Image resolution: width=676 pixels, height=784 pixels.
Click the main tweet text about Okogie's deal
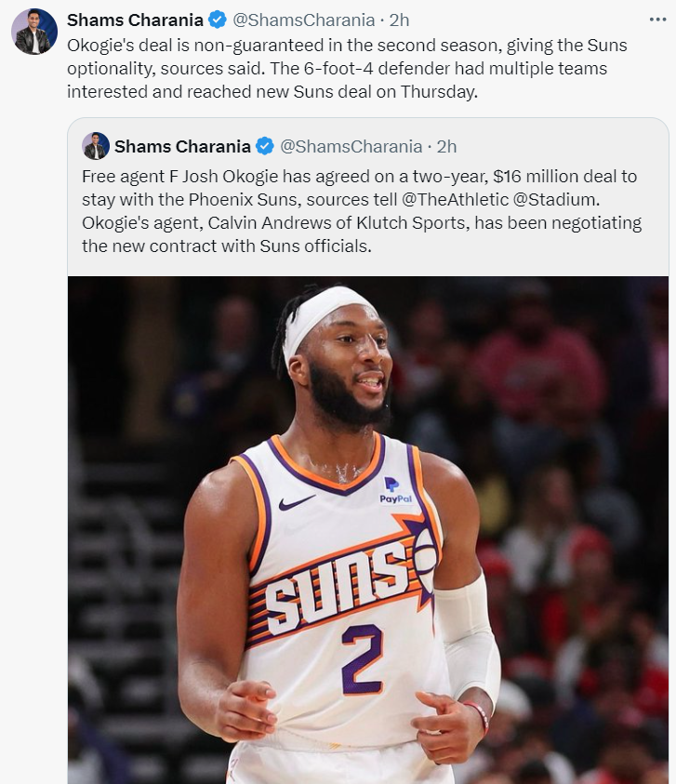[x=347, y=69]
